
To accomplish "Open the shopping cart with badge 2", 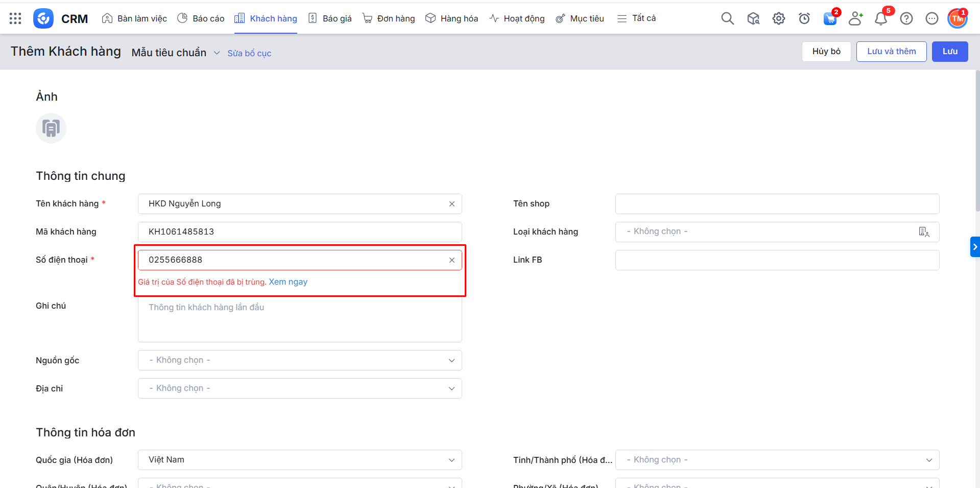I will pyautogui.click(x=830, y=19).
